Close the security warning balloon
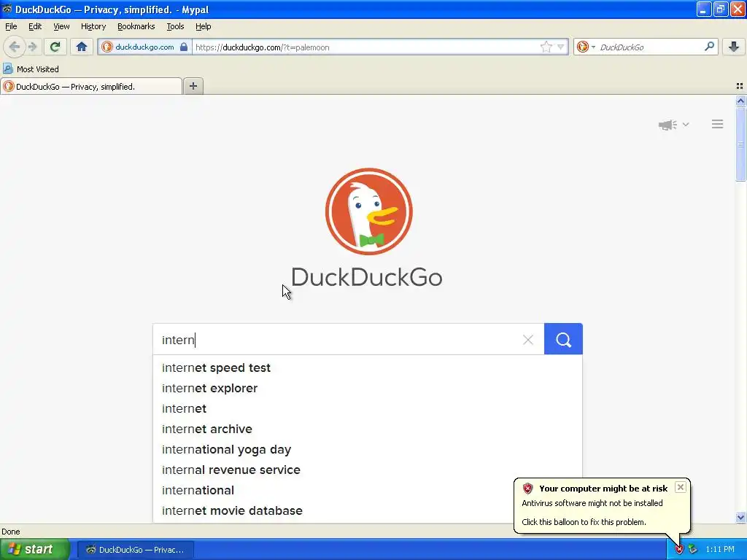Image resolution: width=747 pixels, height=560 pixels. tap(681, 487)
